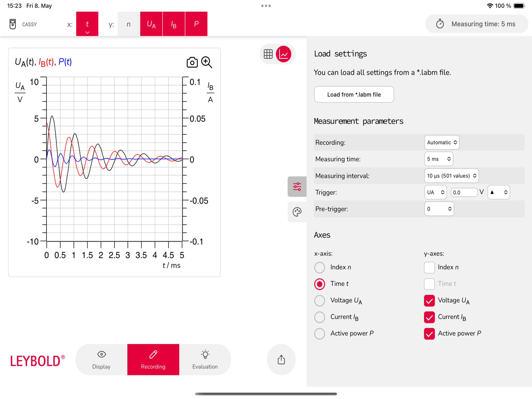The height and width of the screenshot is (399, 532).
Task: Check y-axes Time t checkbox
Action: [429, 284]
